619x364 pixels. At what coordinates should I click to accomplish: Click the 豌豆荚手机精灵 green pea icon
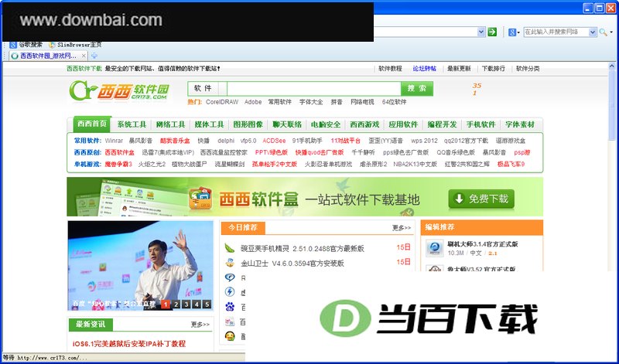pyautogui.click(x=230, y=248)
